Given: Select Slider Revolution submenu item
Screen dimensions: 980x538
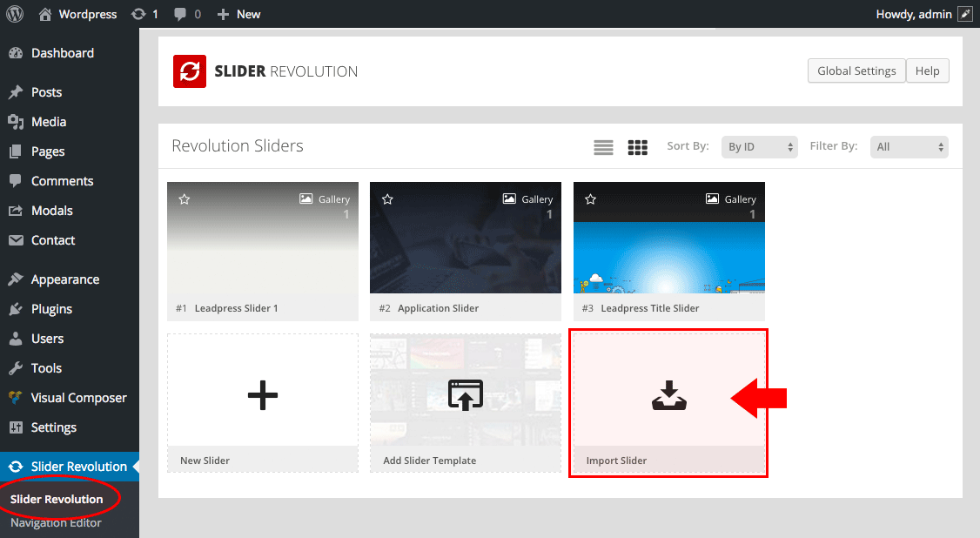Looking at the screenshot, I should coord(57,499).
